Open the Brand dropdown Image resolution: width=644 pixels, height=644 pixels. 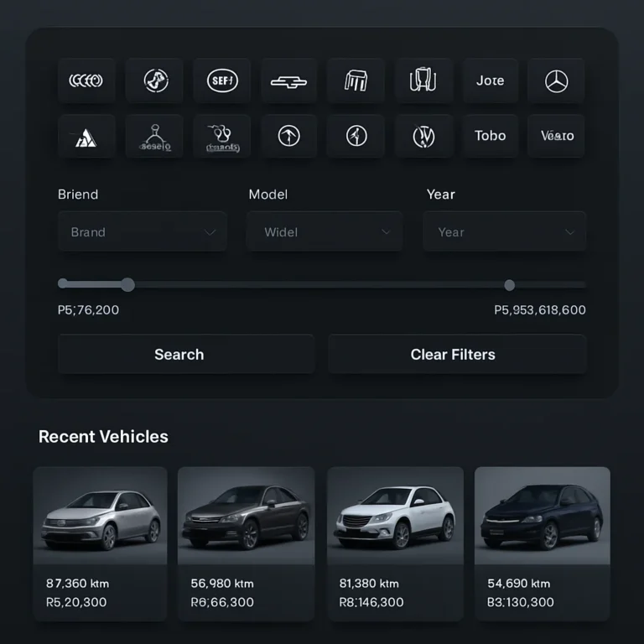[x=142, y=231]
